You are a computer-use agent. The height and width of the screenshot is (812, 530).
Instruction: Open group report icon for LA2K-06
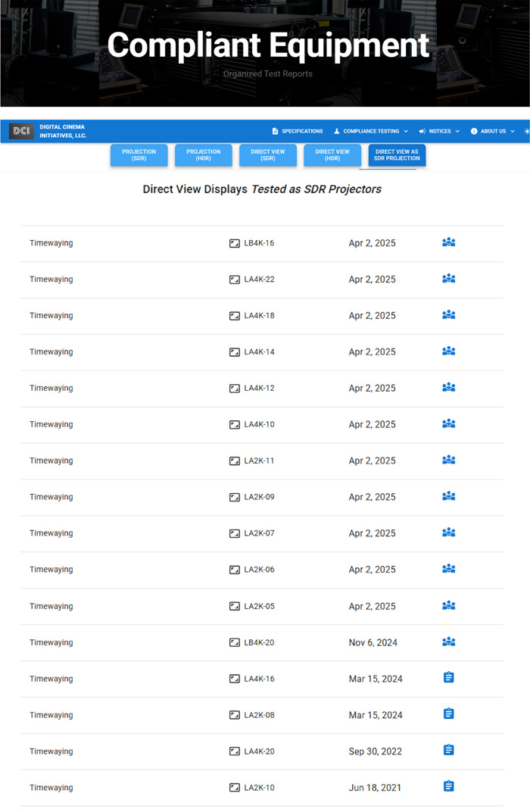449,569
